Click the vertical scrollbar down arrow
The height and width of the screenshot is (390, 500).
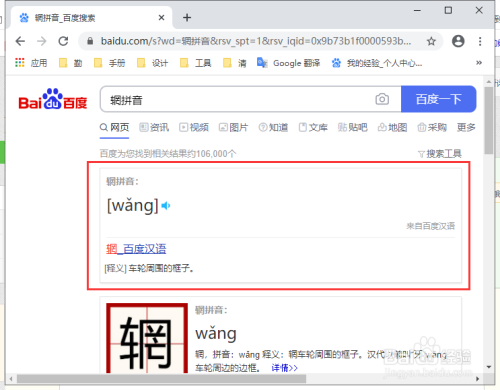489,367
